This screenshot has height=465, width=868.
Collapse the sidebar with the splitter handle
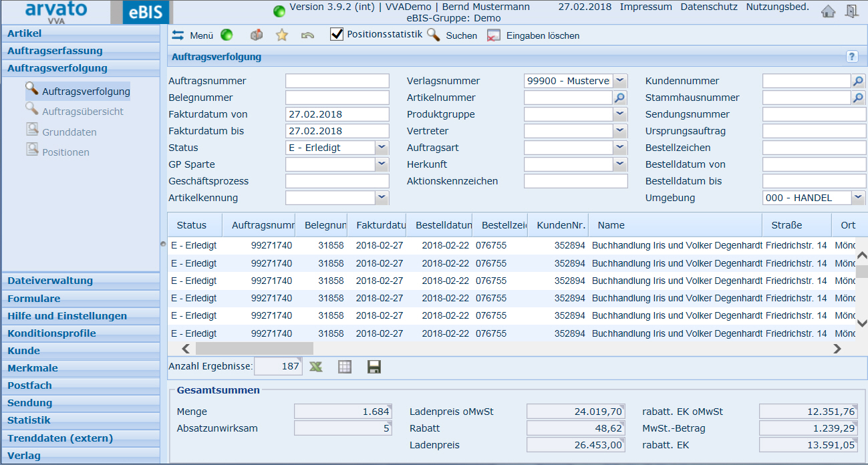(x=163, y=245)
